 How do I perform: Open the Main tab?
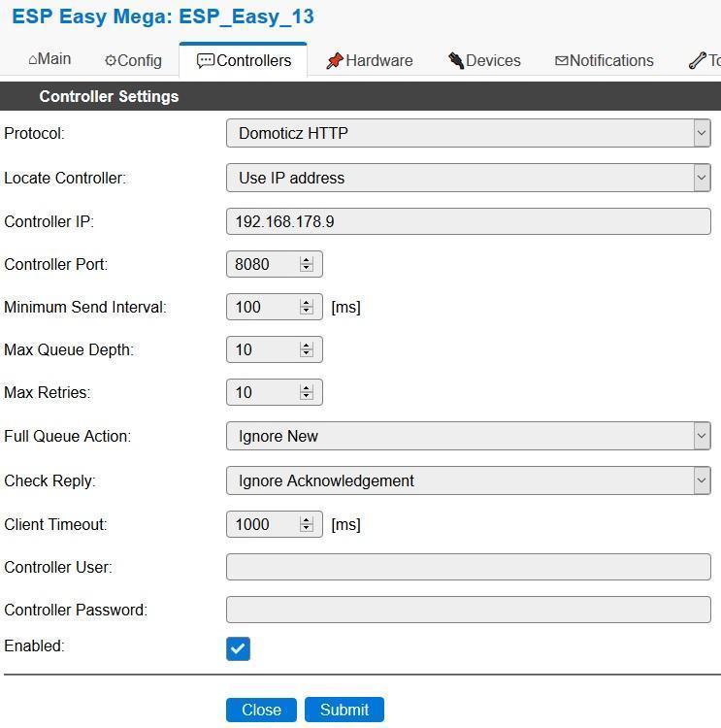[49, 59]
